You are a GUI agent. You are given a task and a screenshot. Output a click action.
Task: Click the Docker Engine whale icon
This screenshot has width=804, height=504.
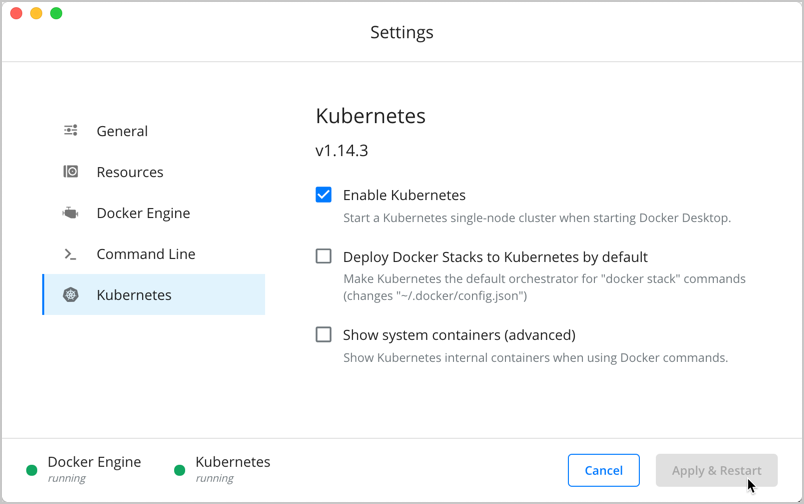pos(71,213)
